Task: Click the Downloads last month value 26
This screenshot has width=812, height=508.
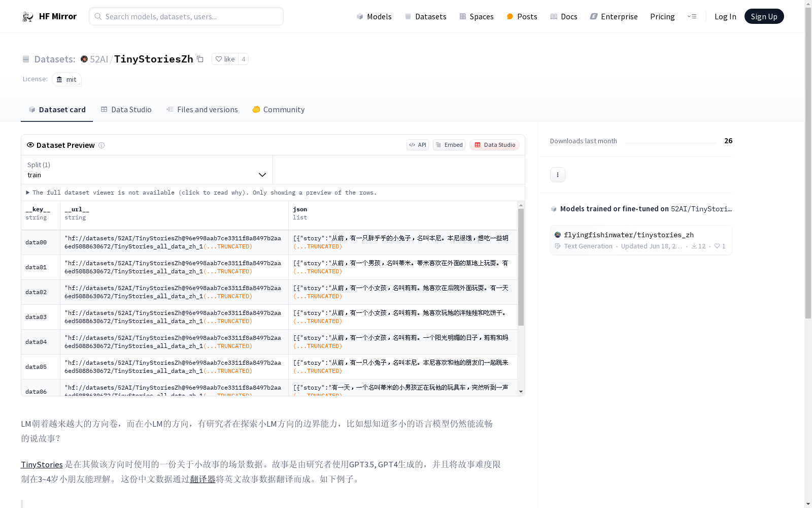Action: click(728, 141)
